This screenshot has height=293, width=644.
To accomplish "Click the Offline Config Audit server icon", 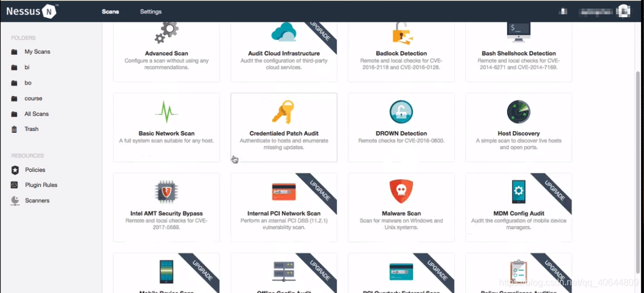I will click(x=284, y=272).
